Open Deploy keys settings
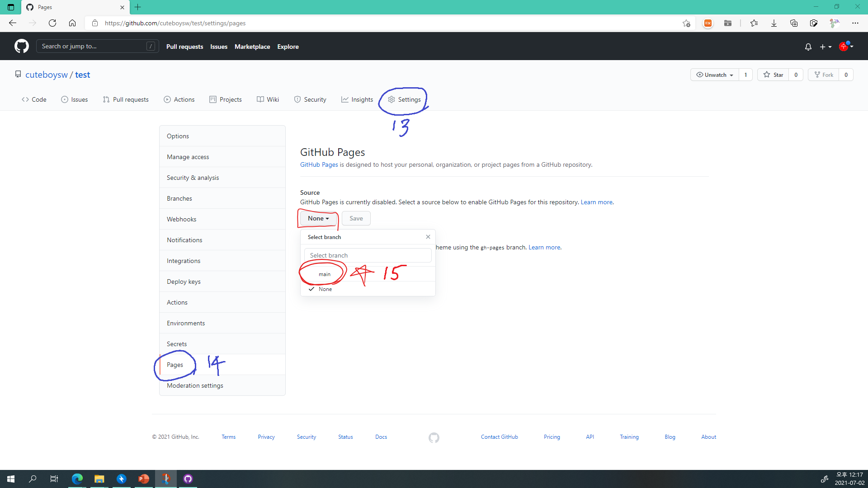868x488 pixels. [x=222, y=282]
